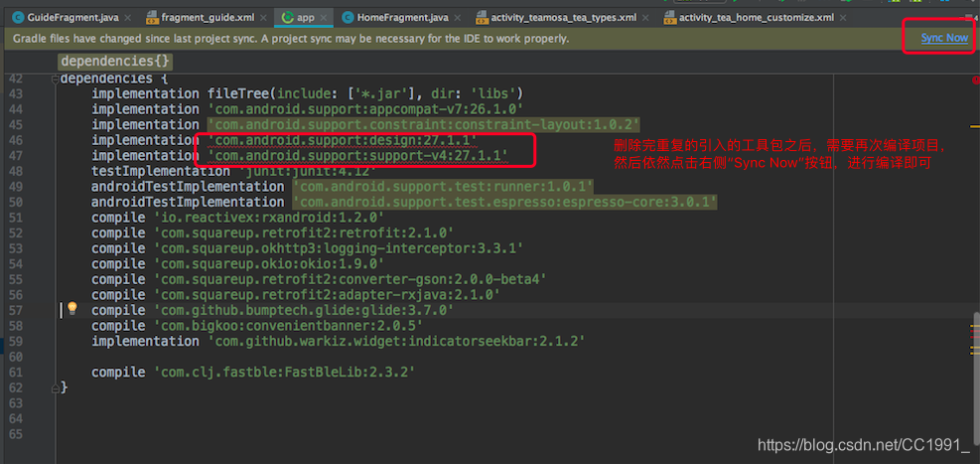Click the HomeFragment.java class file icon
Viewport: 980px width, 464px height.
tap(348, 18)
